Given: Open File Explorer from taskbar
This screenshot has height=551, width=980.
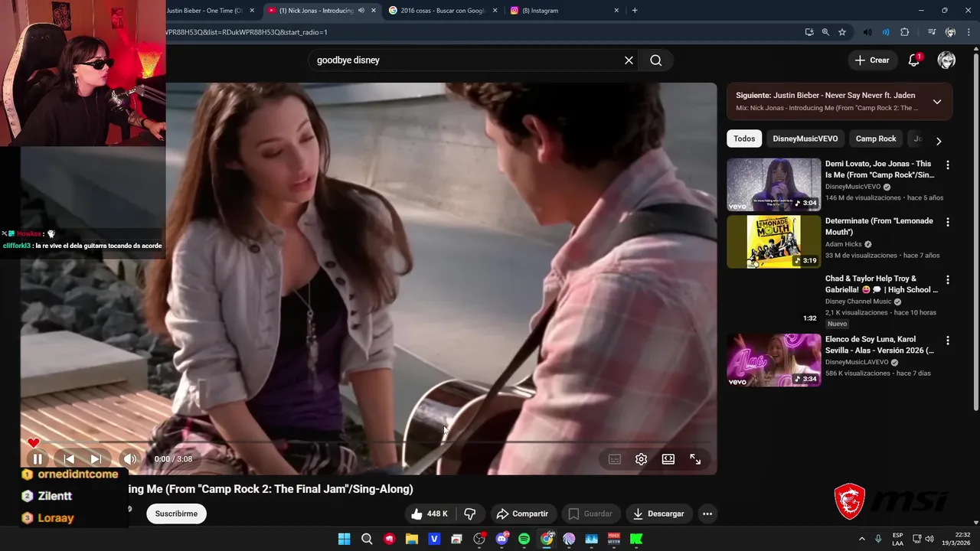Looking at the screenshot, I should [x=411, y=539].
